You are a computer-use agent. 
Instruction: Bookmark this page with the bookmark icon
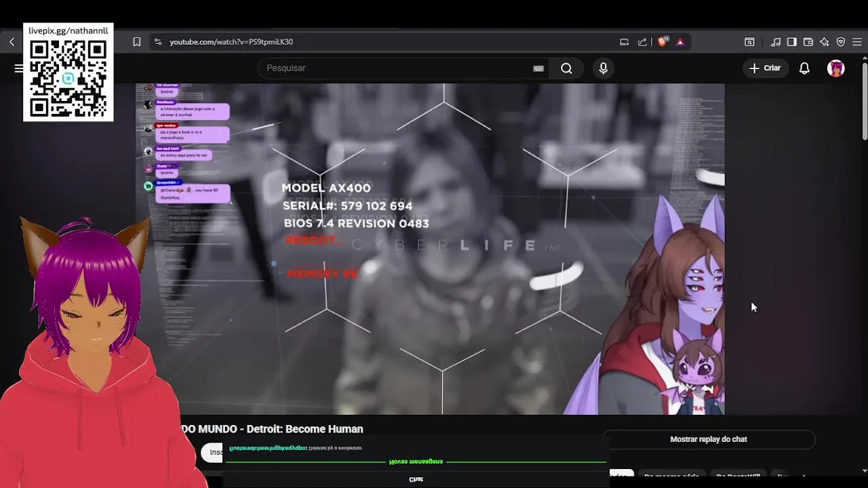(x=136, y=42)
